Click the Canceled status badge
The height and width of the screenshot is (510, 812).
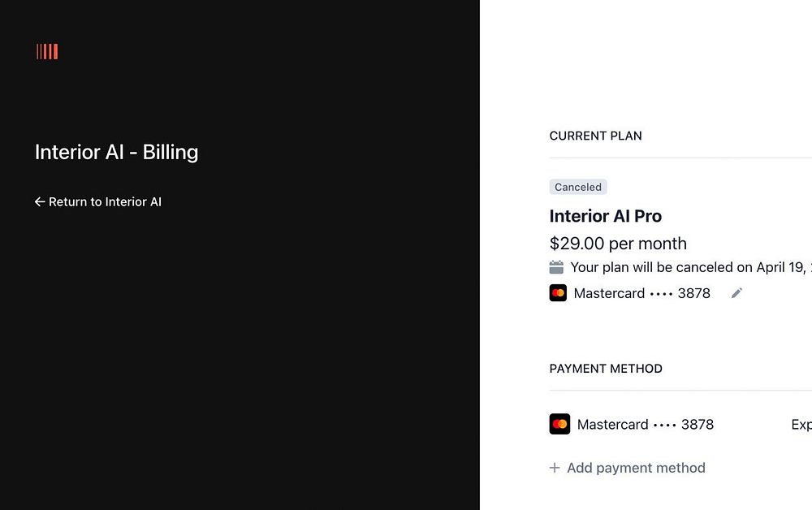(578, 187)
